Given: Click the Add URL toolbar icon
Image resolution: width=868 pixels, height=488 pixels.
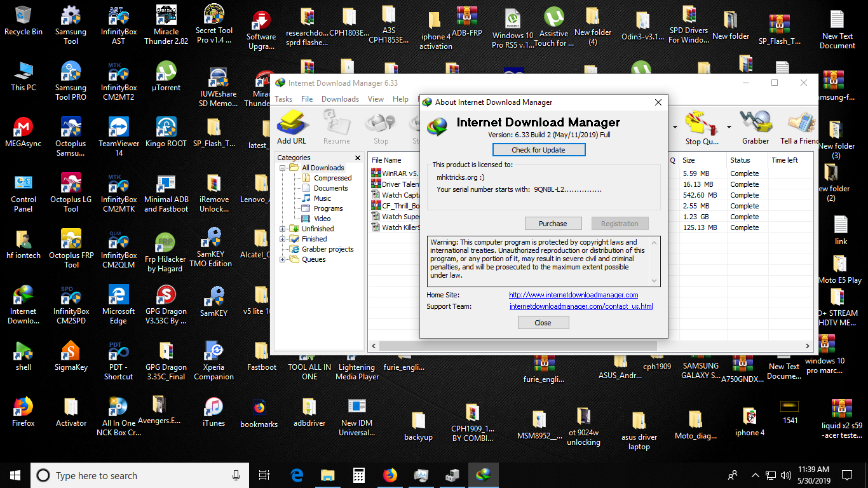Looking at the screenshot, I should point(292,126).
